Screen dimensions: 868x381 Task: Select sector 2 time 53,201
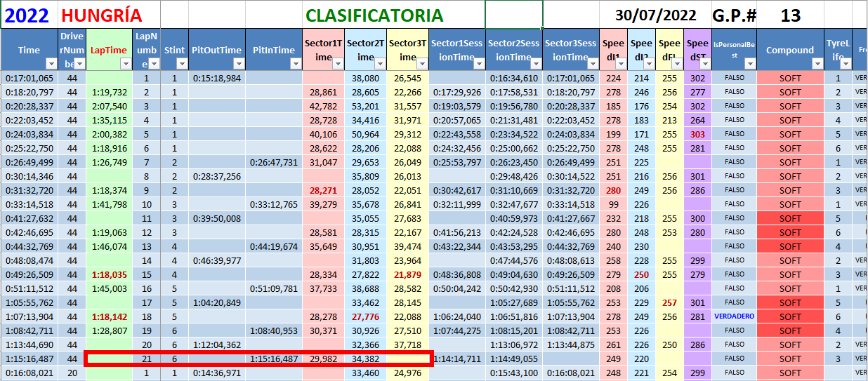click(x=366, y=106)
